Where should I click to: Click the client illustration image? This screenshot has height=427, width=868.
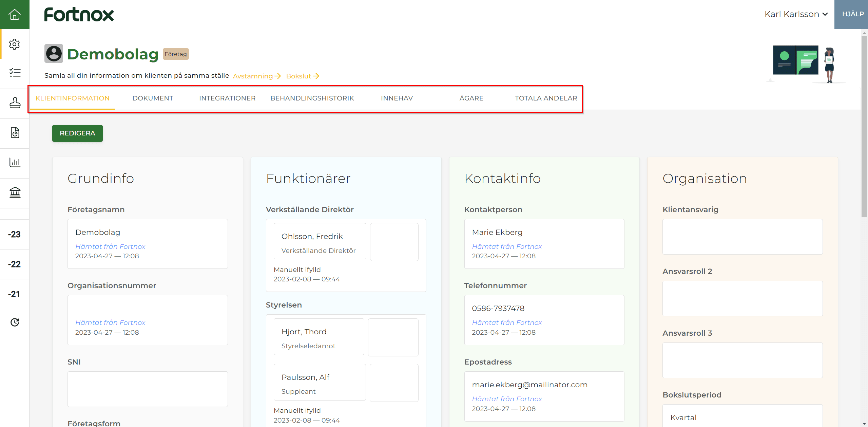point(806,64)
